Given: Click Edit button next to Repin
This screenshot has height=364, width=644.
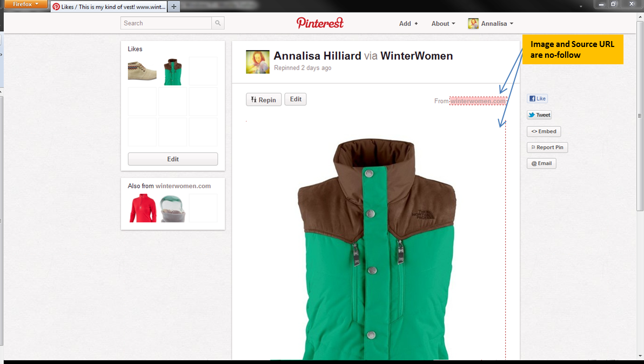Looking at the screenshot, I should (296, 99).
